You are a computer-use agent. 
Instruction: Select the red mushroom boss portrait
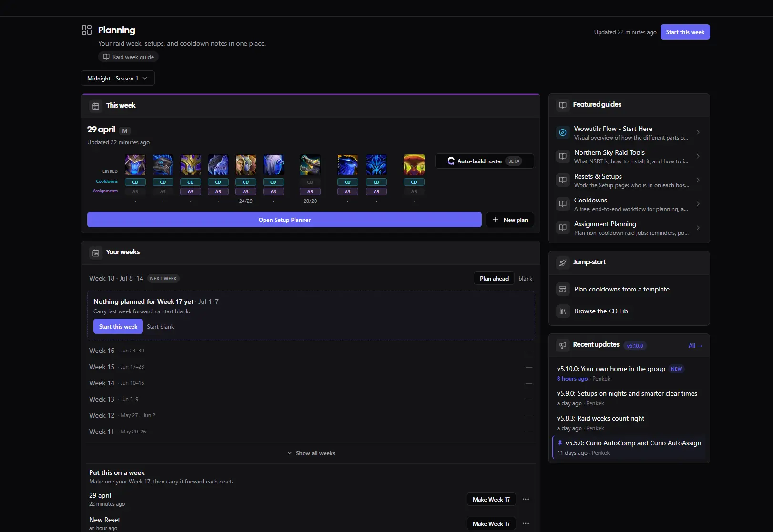coord(414,165)
